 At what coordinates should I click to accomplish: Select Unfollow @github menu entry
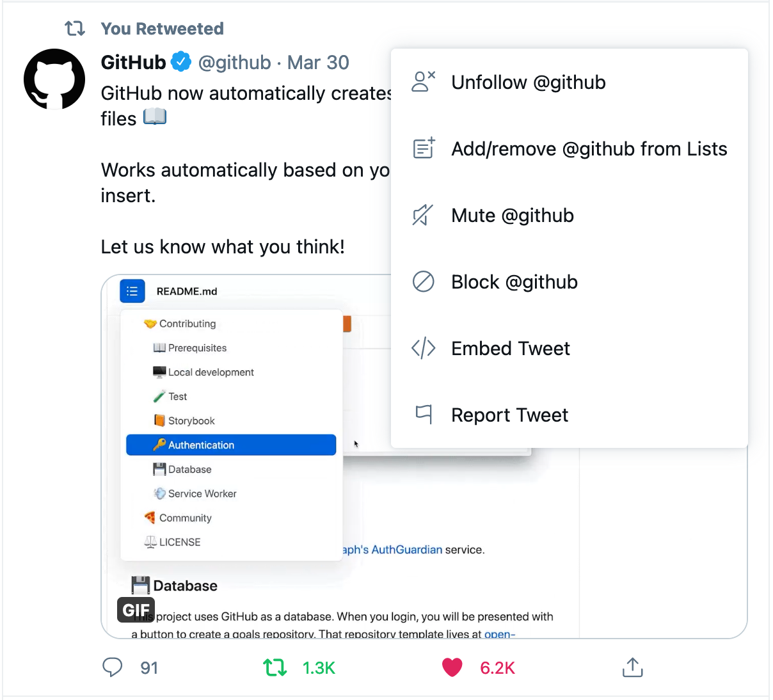[x=570, y=83]
